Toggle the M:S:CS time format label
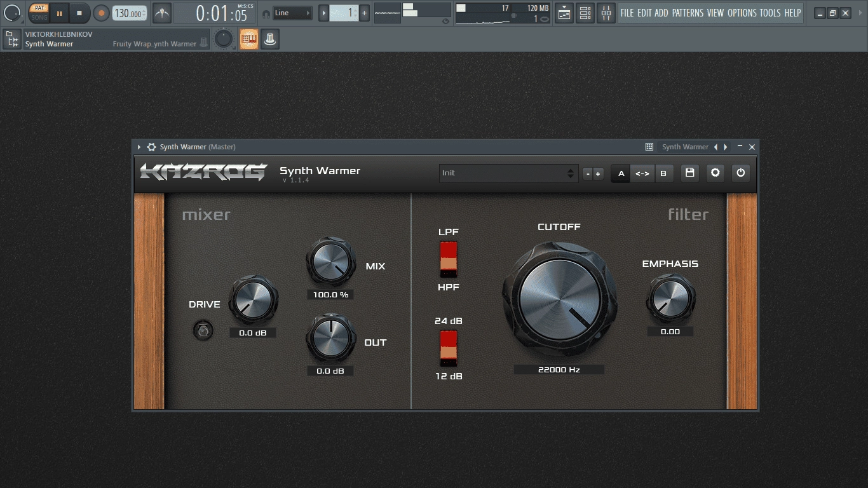 (245, 6)
